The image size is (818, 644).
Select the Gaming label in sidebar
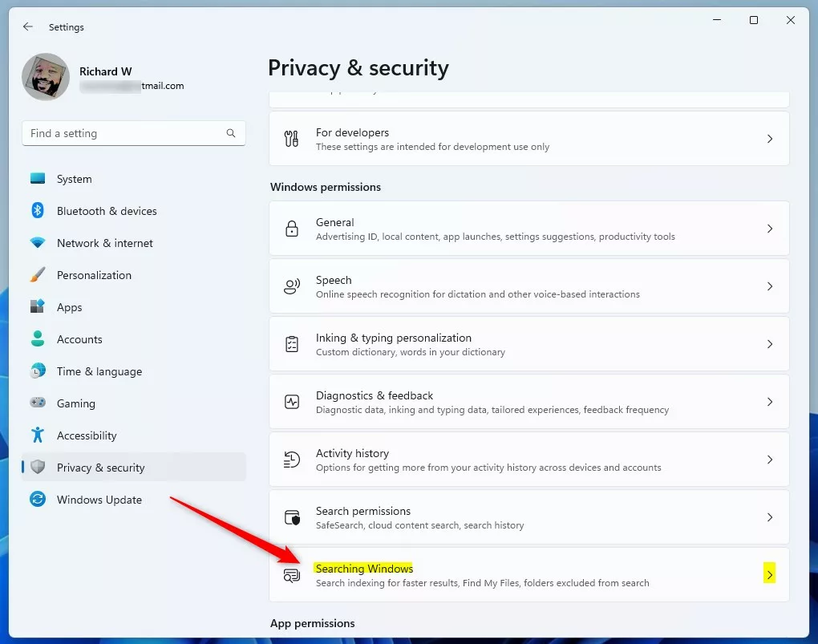tap(76, 403)
